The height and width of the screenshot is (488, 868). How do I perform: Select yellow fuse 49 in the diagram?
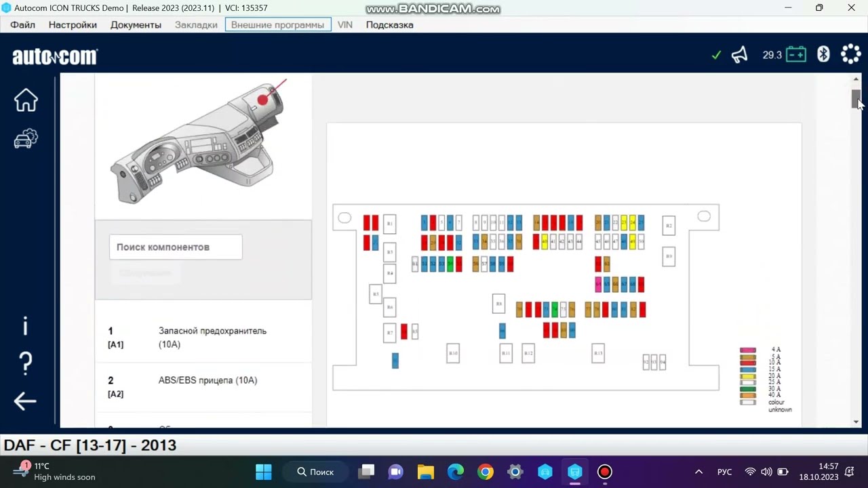(x=633, y=242)
